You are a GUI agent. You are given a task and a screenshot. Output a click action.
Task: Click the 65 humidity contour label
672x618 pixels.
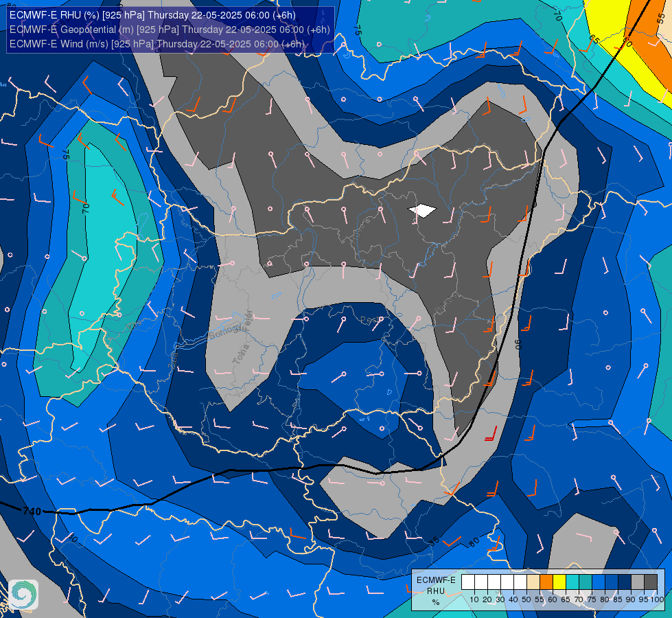tap(594, 39)
